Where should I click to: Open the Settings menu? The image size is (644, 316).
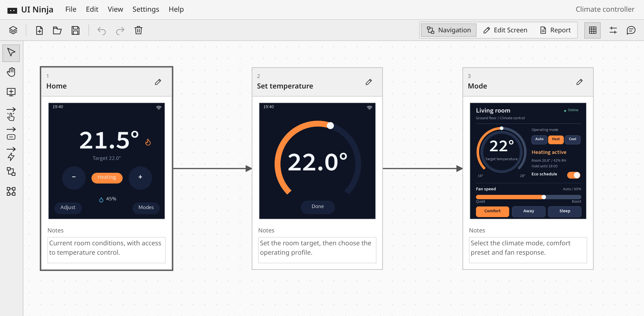(x=146, y=9)
